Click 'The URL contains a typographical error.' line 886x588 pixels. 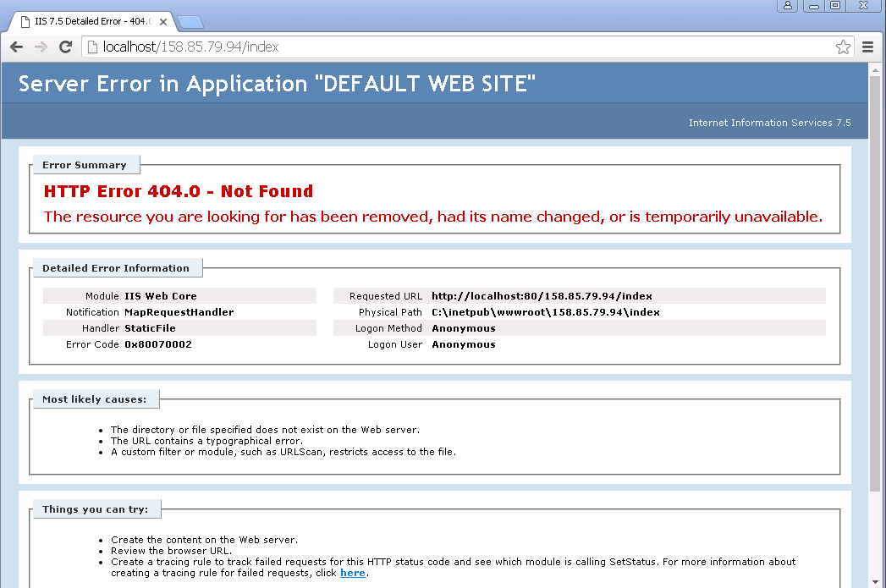click(x=206, y=441)
